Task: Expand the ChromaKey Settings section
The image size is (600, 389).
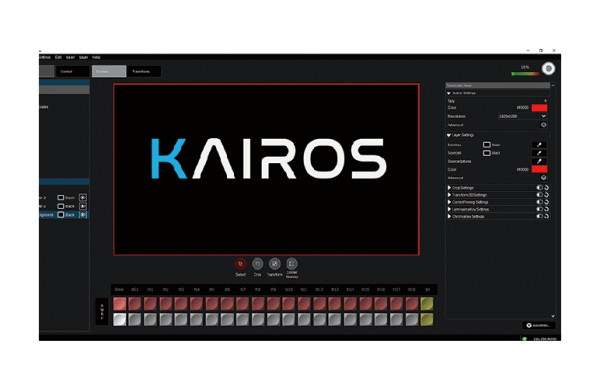Action: (449, 216)
